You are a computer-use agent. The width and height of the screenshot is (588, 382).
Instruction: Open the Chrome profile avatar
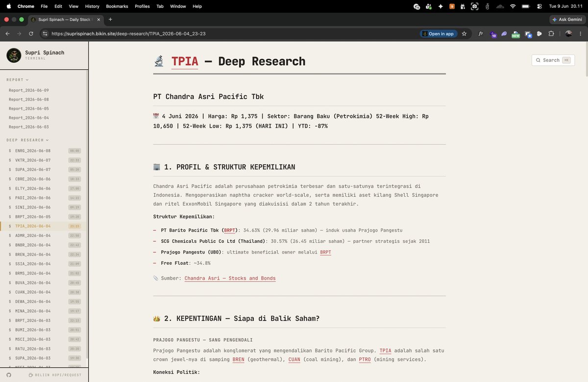568,34
